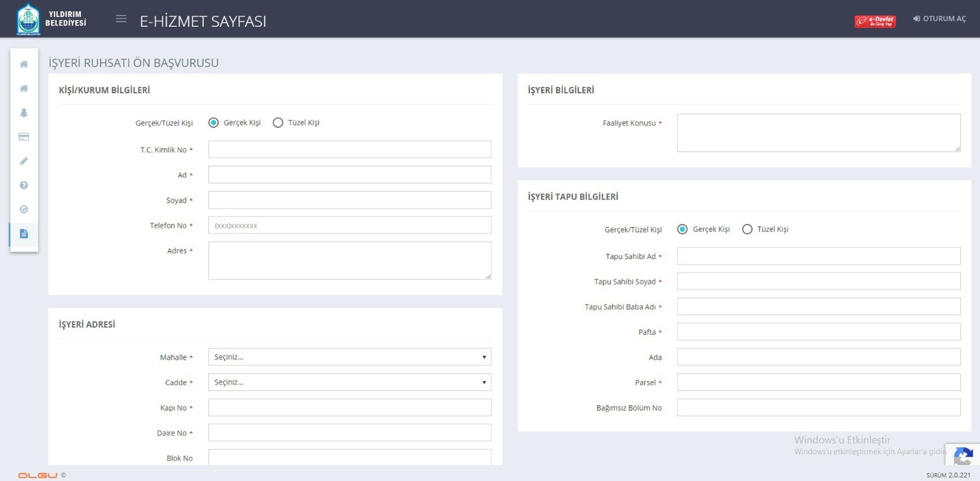
Task: Click the OLGU logo in footer
Action: [38, 475]
